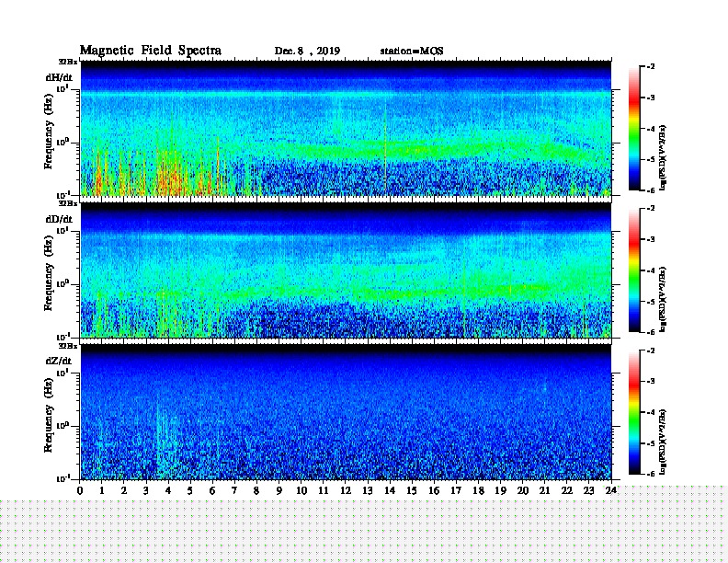Image resolution: width=728 pixels, height=563 pixels.
Task: Click hour '7' on the time axis
Action: pyautogui.click(x=234, y=490)
